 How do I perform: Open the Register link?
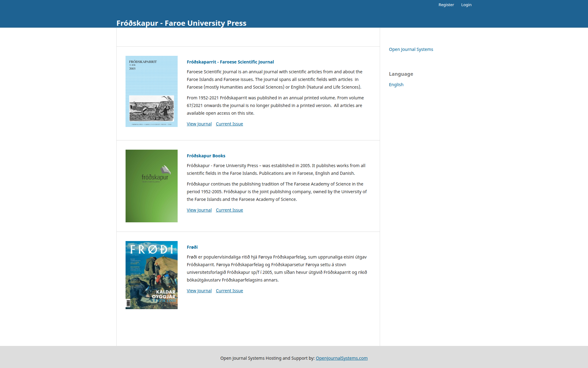click(x=446, y=5)
